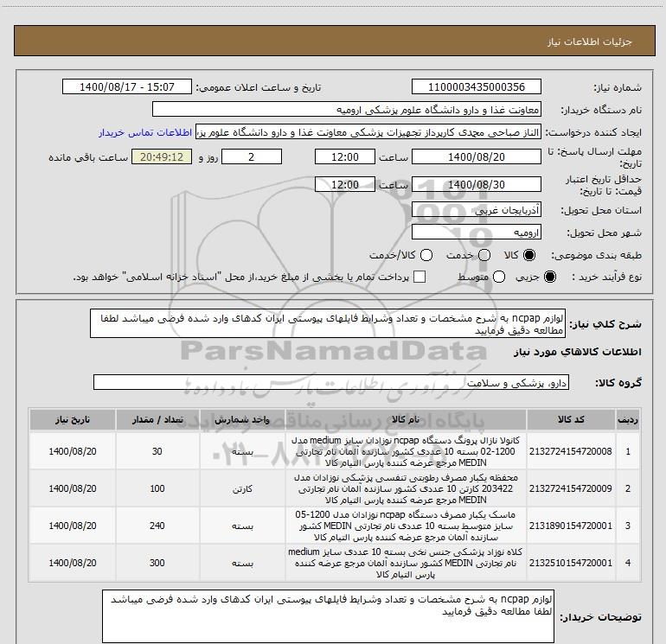
Task: Click the شهر محل تحویل field showing ارومیه
Action: [x=477, y=233]
